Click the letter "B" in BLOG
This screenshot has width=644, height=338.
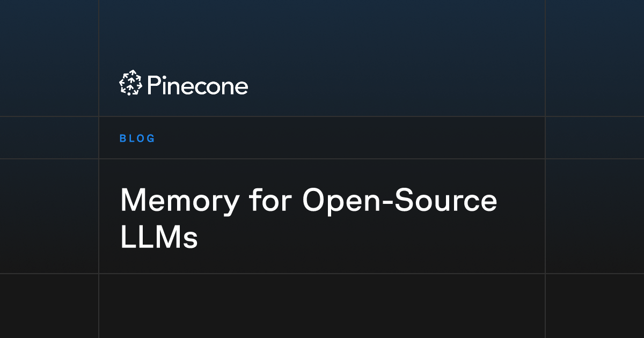pos(122,138)
